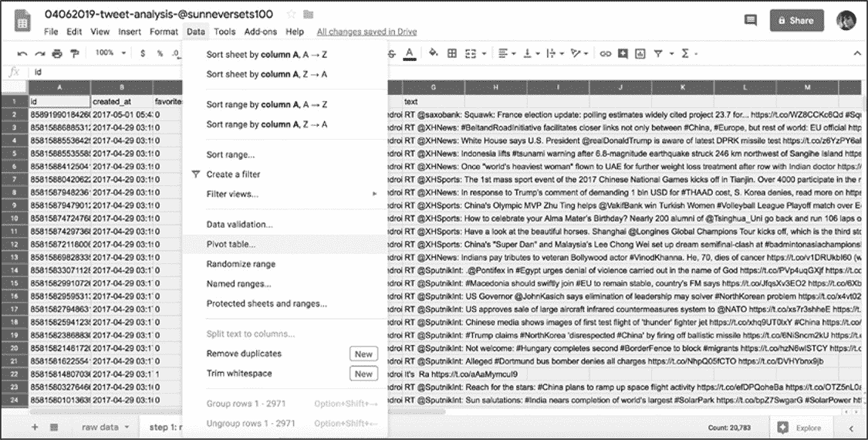This screenshot has width=868, height=440.
Task: Select Pivot table from Data menu
Action: 231,244
